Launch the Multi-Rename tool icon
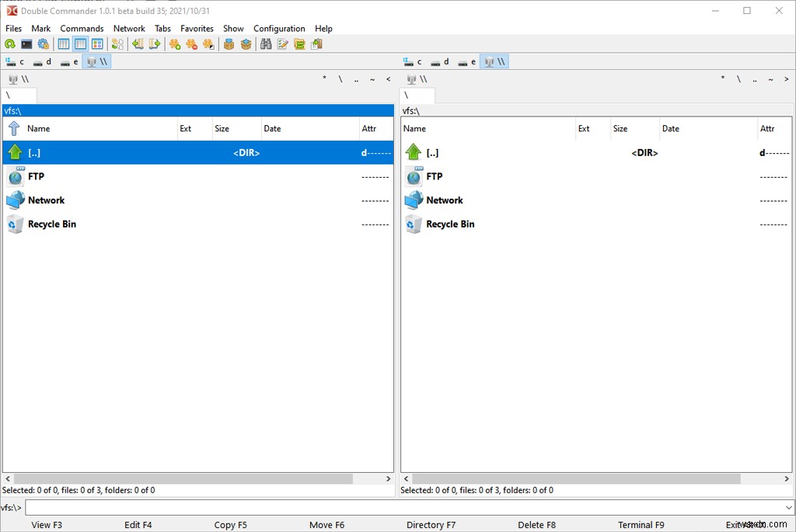 [x=281, y=44]
